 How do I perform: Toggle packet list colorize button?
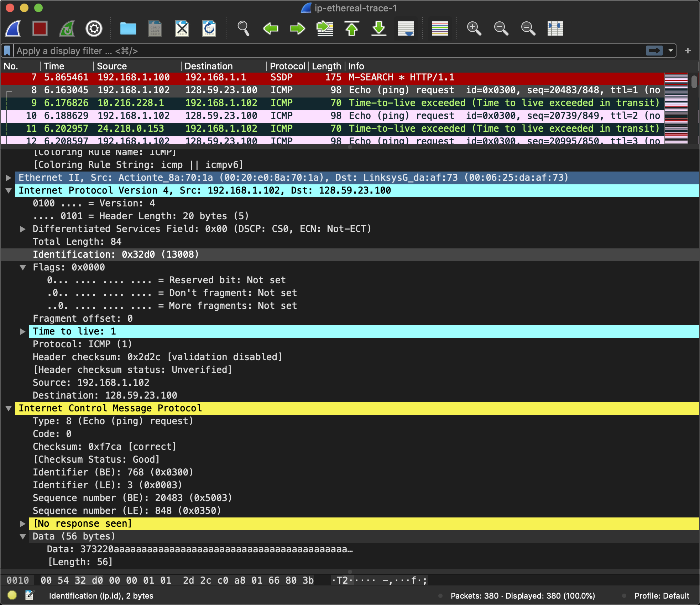[x=440, y=28]
